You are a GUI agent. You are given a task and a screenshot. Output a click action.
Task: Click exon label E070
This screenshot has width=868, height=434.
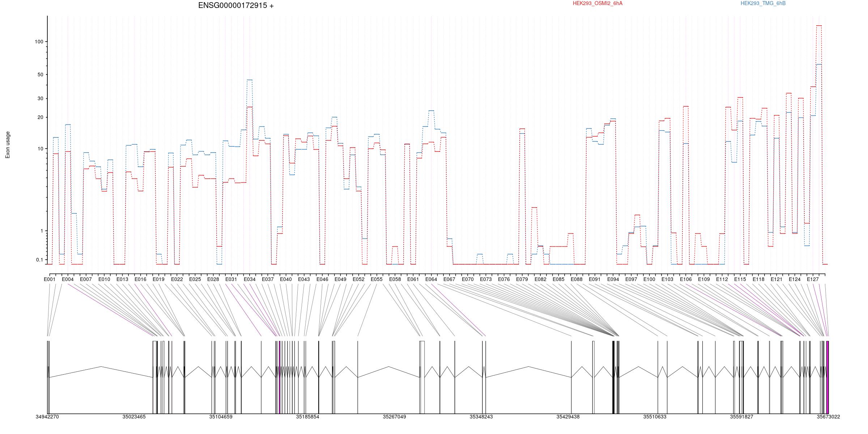[468, 279]
